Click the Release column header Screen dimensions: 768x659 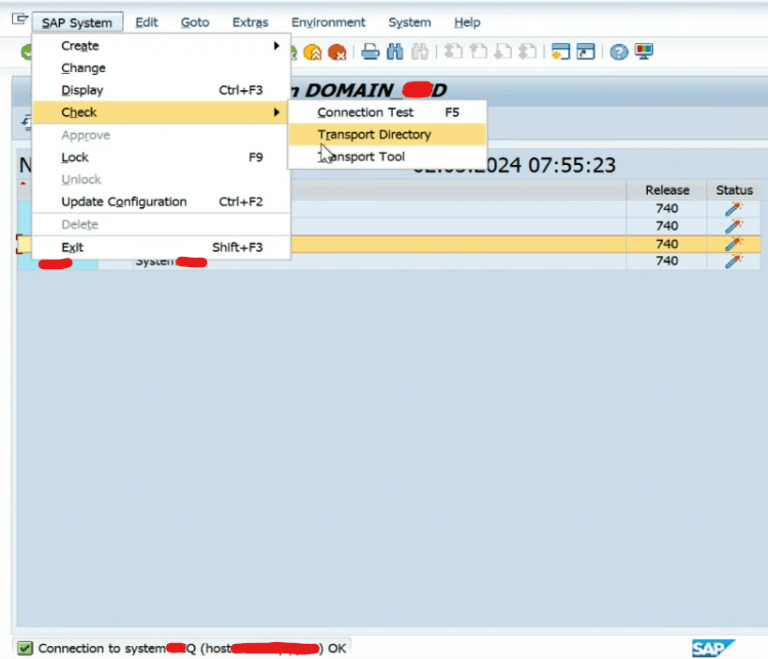[x=667, y=190]
